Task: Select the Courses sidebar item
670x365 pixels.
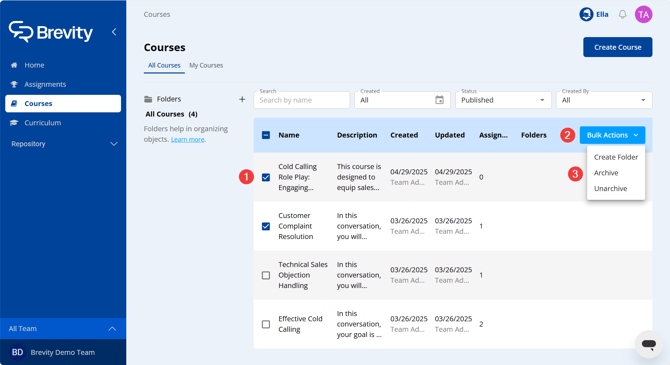Action: tap(63, 103)
